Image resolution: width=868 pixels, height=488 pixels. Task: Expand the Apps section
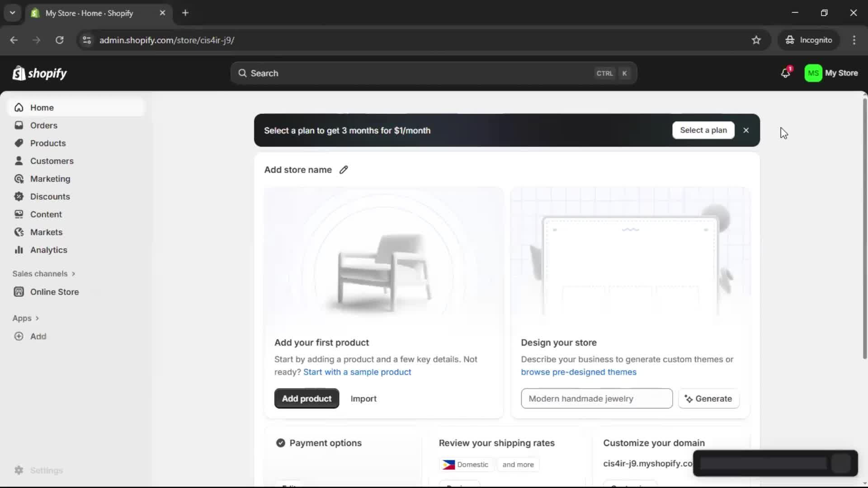pyautogui.click(x=26, y=318)
